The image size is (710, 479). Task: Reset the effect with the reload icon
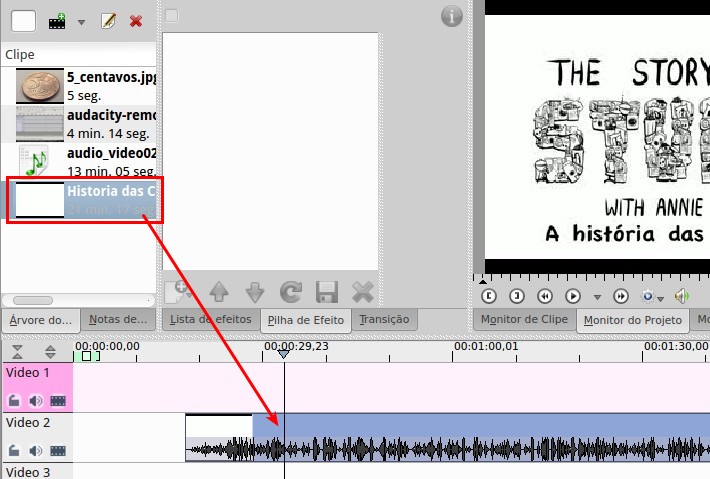coord(290,292)
